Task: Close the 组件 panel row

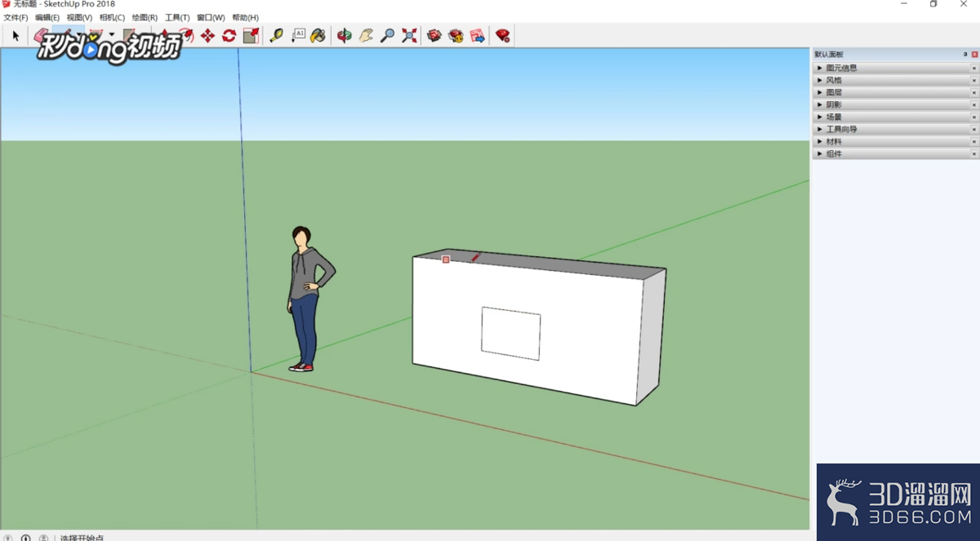Action: [974, 154]
